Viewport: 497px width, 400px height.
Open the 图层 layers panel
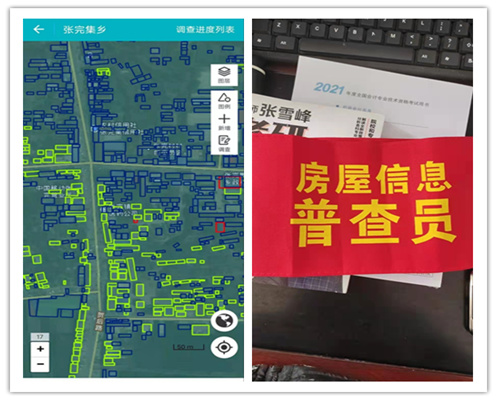pyautogui.click(x=224, y=75)
